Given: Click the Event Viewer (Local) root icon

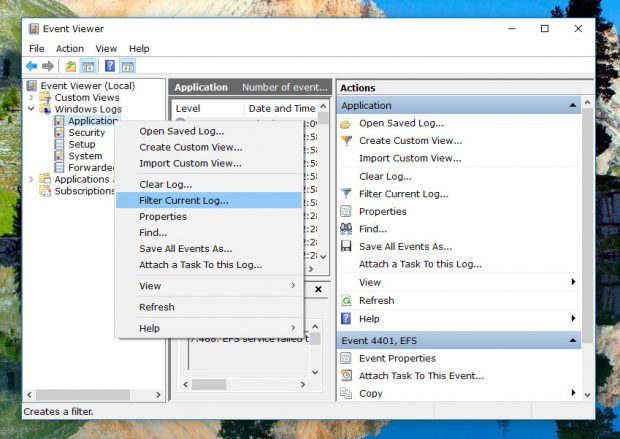Looking at the screenshot, I should click(x=32, y=86).
